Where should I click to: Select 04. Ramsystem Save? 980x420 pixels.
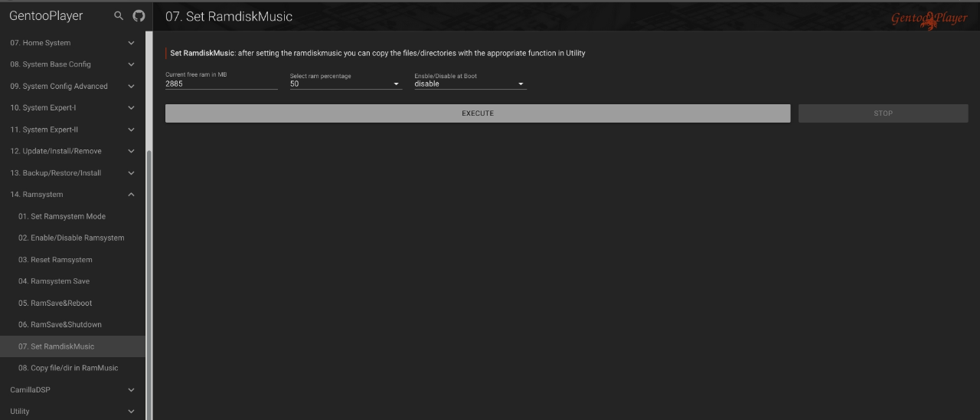73,281
